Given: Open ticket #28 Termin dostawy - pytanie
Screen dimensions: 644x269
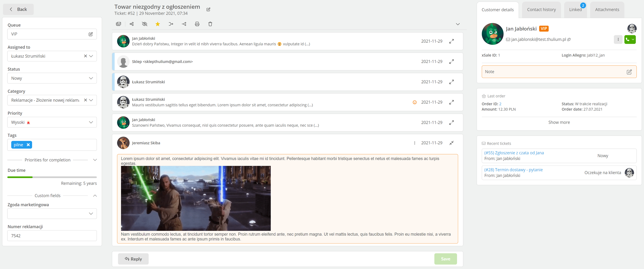Looking at the screenshot, I should (513, 170).
